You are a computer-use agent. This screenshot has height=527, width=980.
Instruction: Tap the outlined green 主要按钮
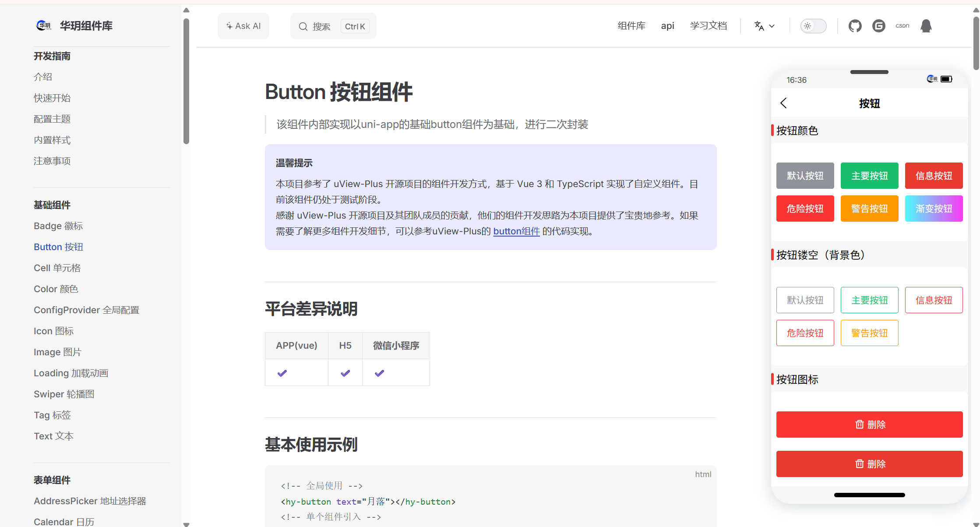(x=869, y=300)
